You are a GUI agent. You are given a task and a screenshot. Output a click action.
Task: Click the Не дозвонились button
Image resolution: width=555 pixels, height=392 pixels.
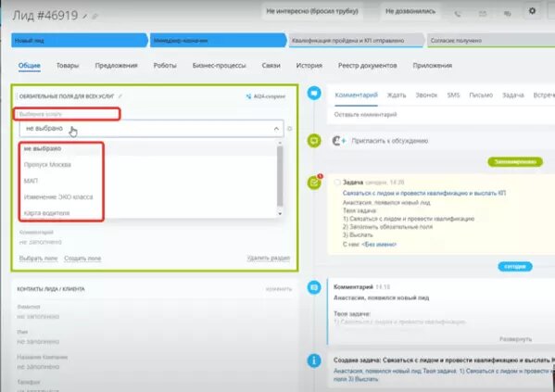click(410, 11)
